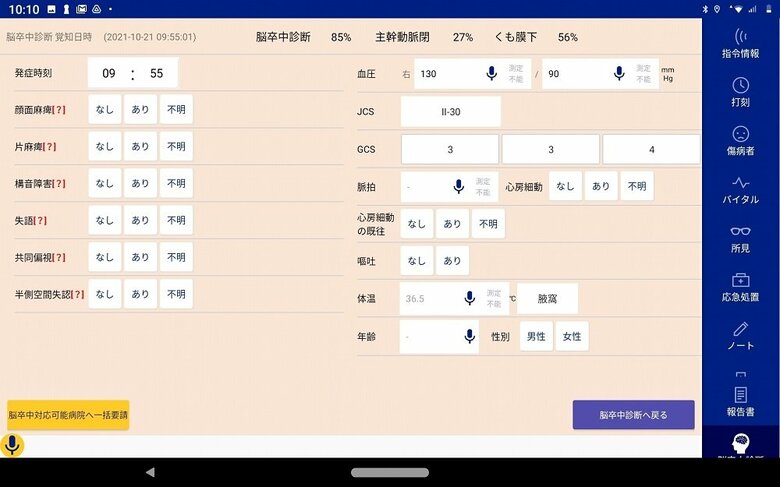Set 片麻痺 to 不明
Image resolution: width=780 pixels, height=487 pixels.
pyautogui.click(x=176, y=146)
